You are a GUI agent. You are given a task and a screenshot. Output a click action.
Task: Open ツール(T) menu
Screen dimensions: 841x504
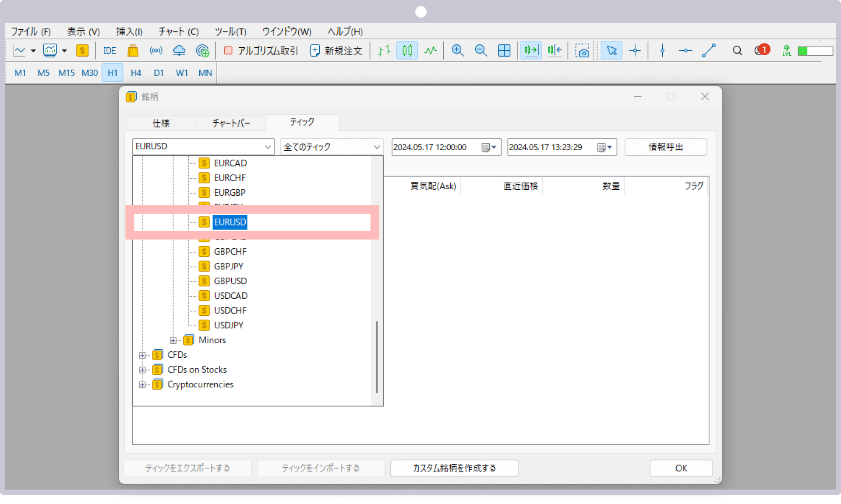(230, 32)
